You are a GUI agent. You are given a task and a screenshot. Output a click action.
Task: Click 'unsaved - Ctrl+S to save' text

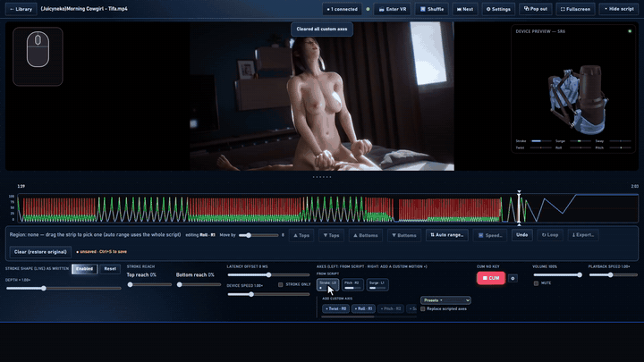103,251
